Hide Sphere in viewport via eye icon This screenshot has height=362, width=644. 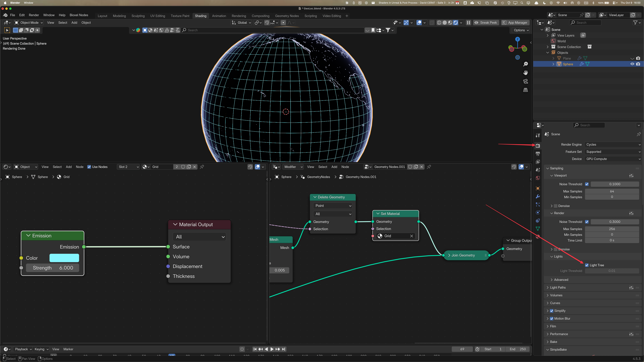[x=632, y=64]
